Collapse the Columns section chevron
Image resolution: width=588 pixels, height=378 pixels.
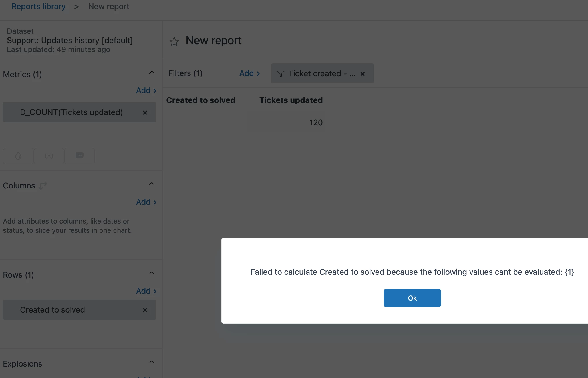point(152,184)
